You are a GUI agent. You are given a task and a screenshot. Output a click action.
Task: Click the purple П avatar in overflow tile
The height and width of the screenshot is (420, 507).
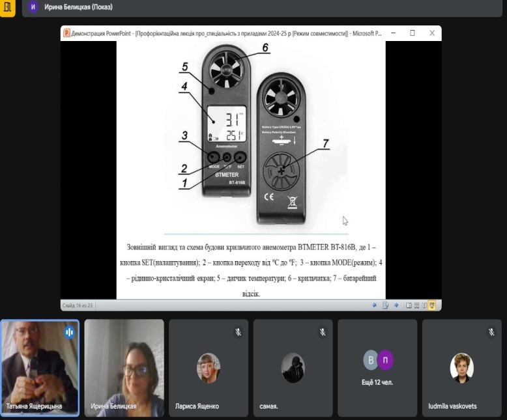click(385, 359)
